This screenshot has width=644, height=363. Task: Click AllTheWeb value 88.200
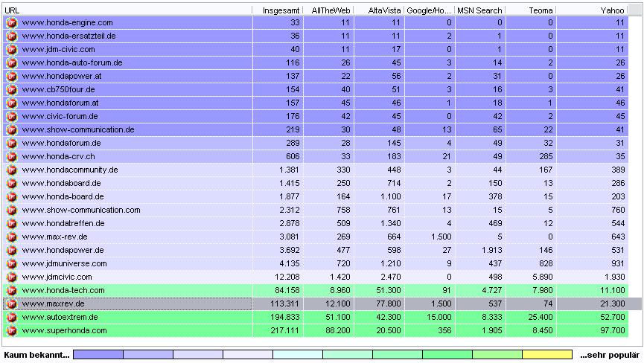(x=337, y=331)
